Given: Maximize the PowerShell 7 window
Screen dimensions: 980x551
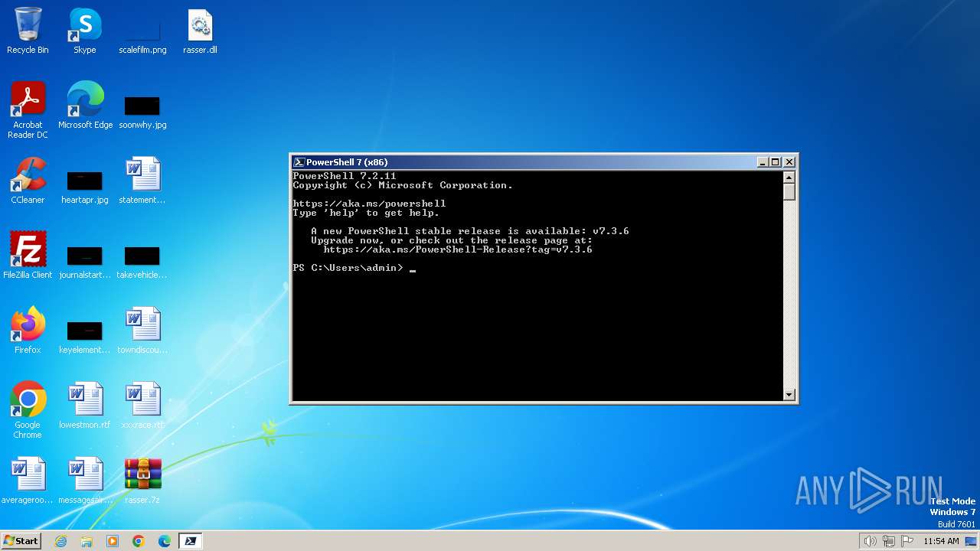Looking at the screenshot, I should click(775, 162).
